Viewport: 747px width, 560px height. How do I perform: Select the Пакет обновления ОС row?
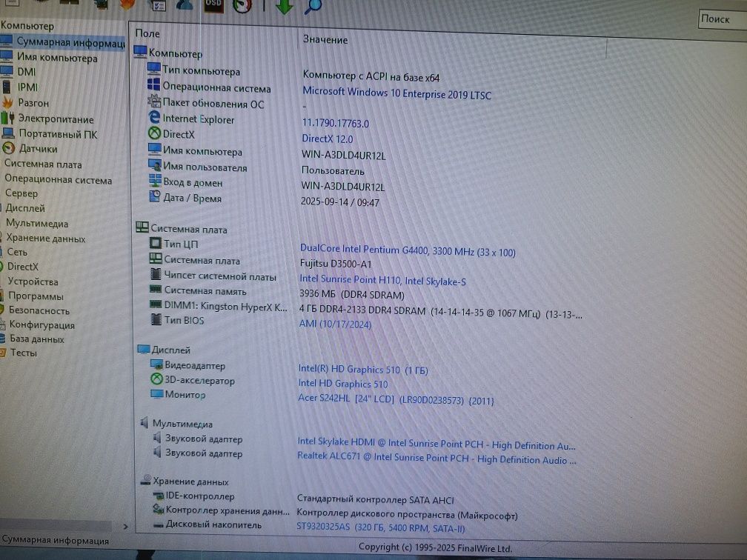[x=213, y=104]
